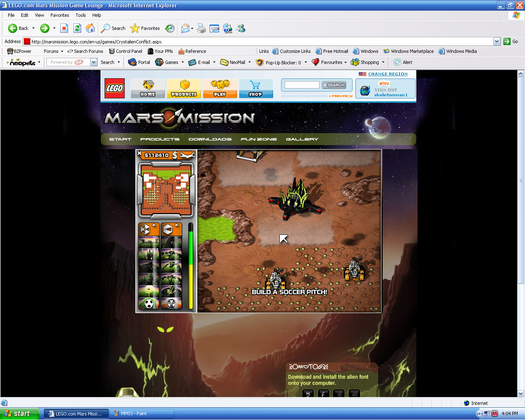Open the File menu

tap(11, 15)
